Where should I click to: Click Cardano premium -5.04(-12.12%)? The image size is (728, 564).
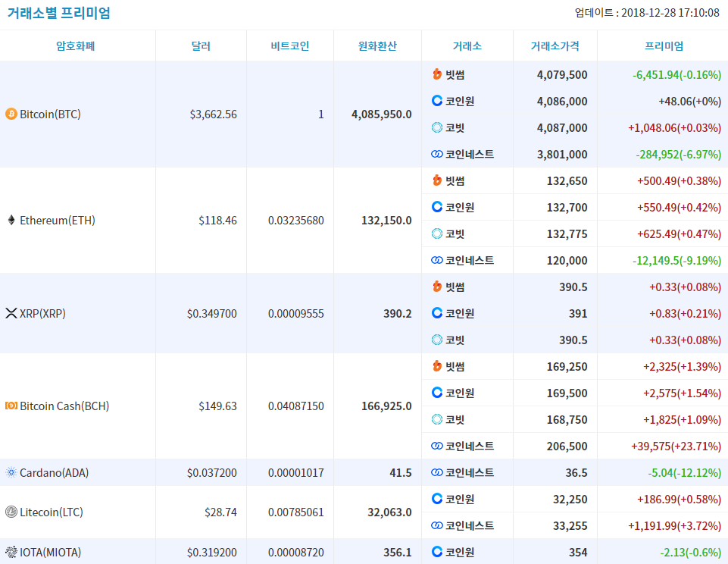pyautogui.click(x=684, y=473)
